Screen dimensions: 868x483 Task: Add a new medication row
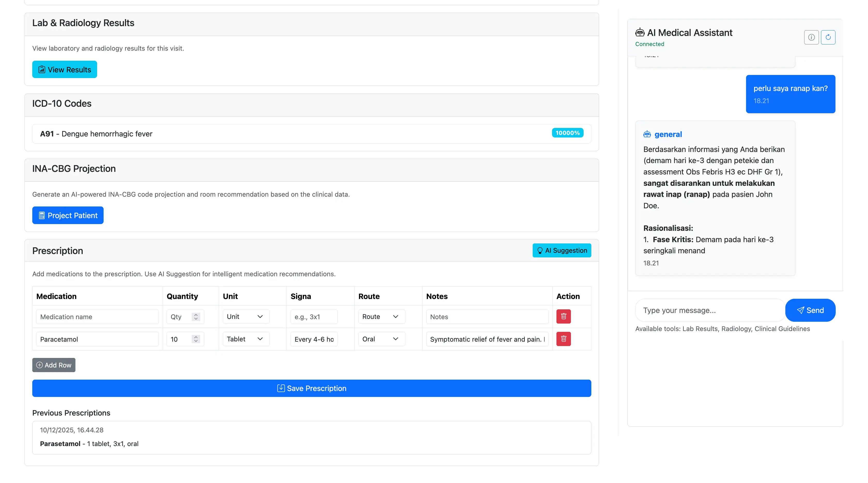point(54,365)
